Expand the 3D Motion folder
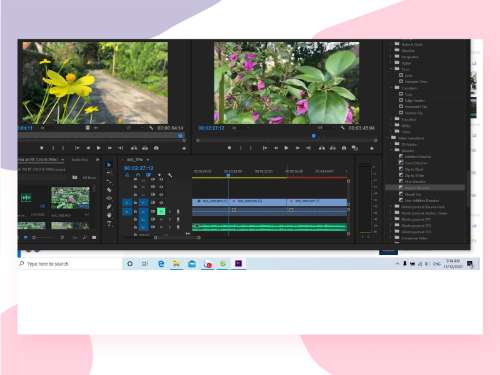The width and height of the screenshot is (500, 375). click(391, 144)
